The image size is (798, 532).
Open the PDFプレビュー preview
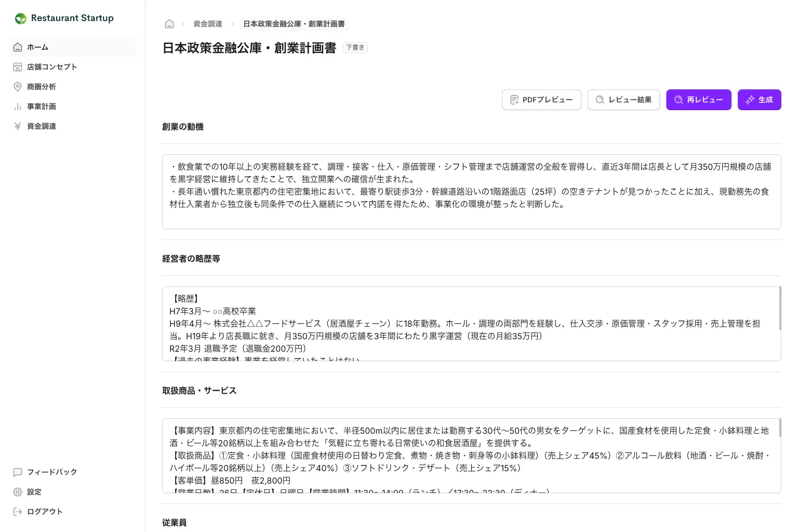click(541, 100)
